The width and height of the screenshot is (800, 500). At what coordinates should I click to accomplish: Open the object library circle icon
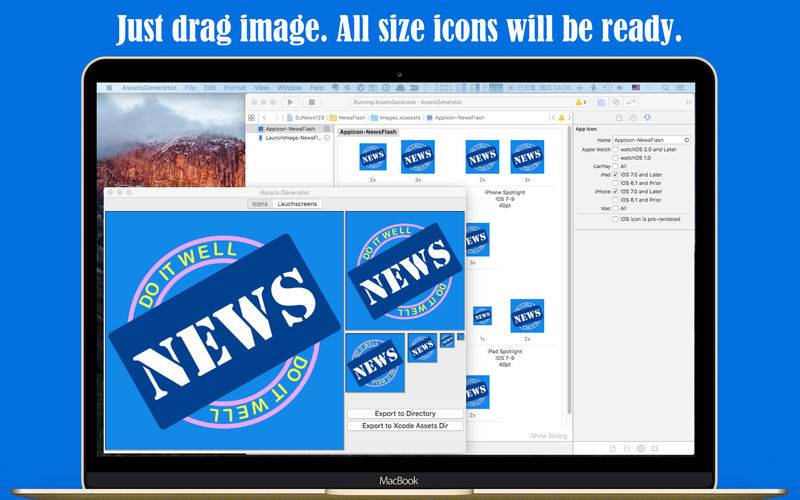(x=641, y=448)
